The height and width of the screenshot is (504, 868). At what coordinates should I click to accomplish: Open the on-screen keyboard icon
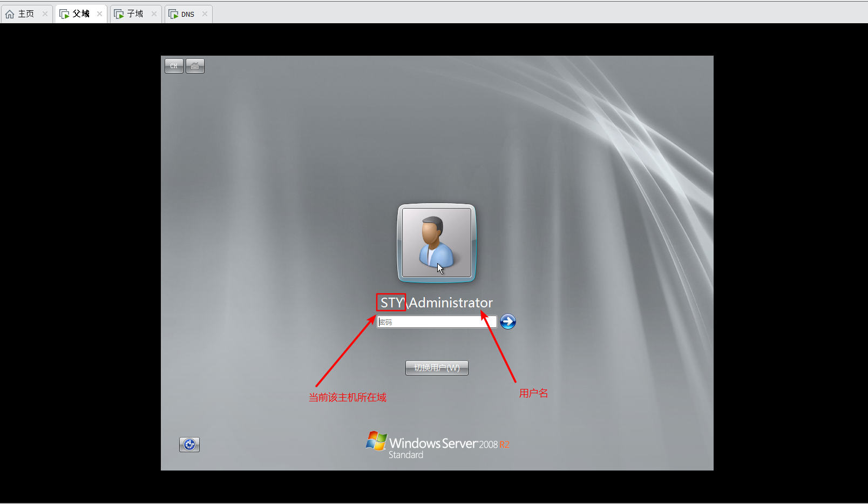tap(195, 66)
